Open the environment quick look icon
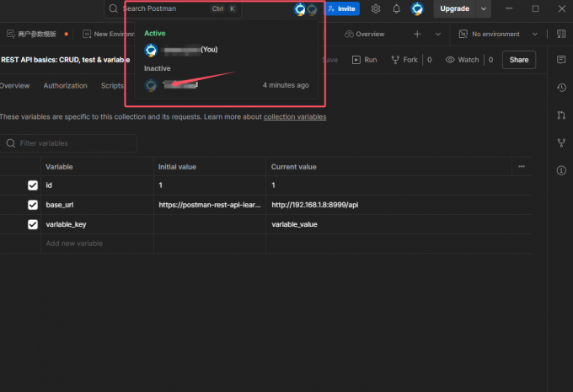 tap(561, 34)
